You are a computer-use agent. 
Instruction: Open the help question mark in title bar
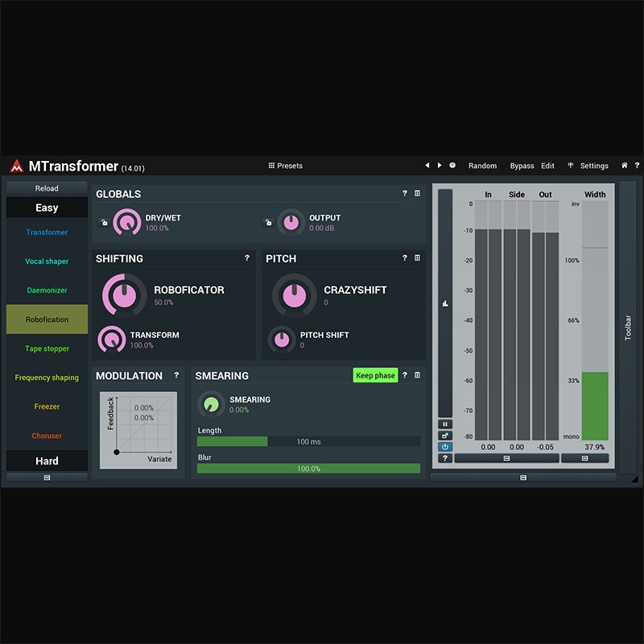pos(637,165)
